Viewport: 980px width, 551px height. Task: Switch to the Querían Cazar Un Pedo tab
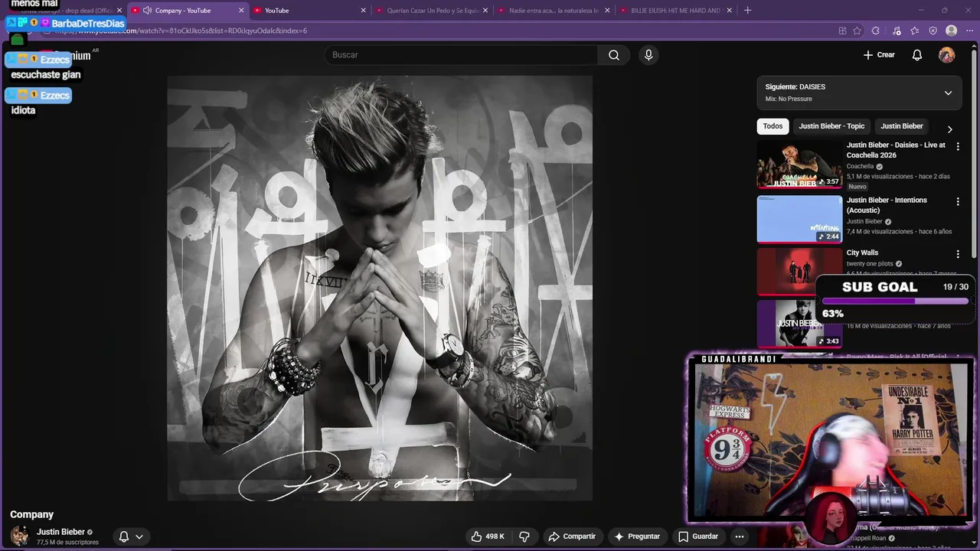[433, 11]
